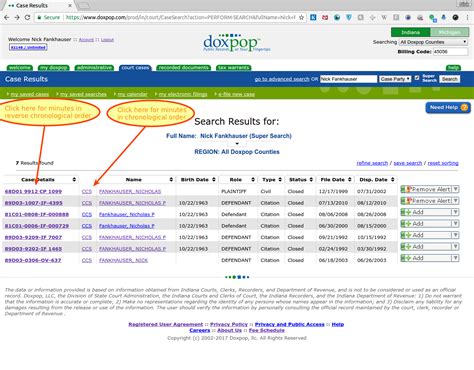Follow the go to advanced search link
The width and height of the screenshot is (474, 370).
pos(282,79)
